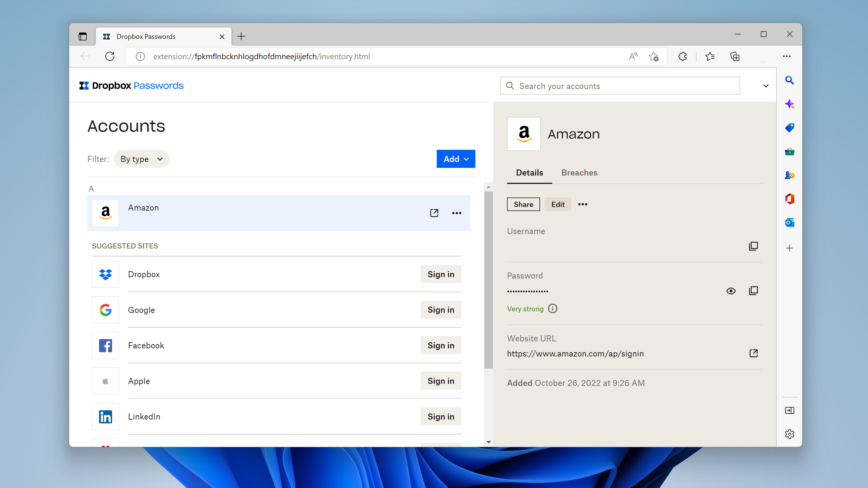This screenshot has width=868, height=488.
Task: Click the accounts list scrollbar thumb
Action: [488, 280]
